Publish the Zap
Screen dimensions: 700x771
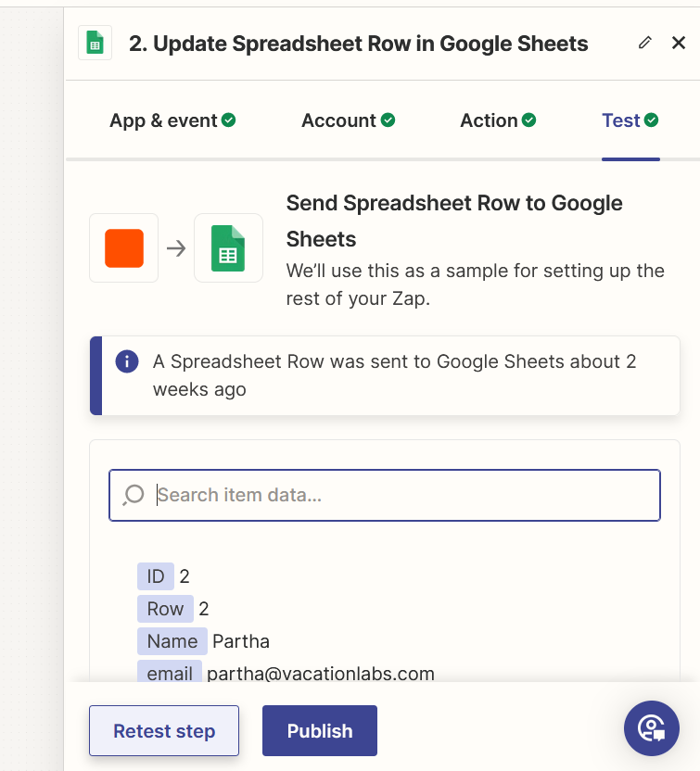pyautogui.click(x=320, y=731)
